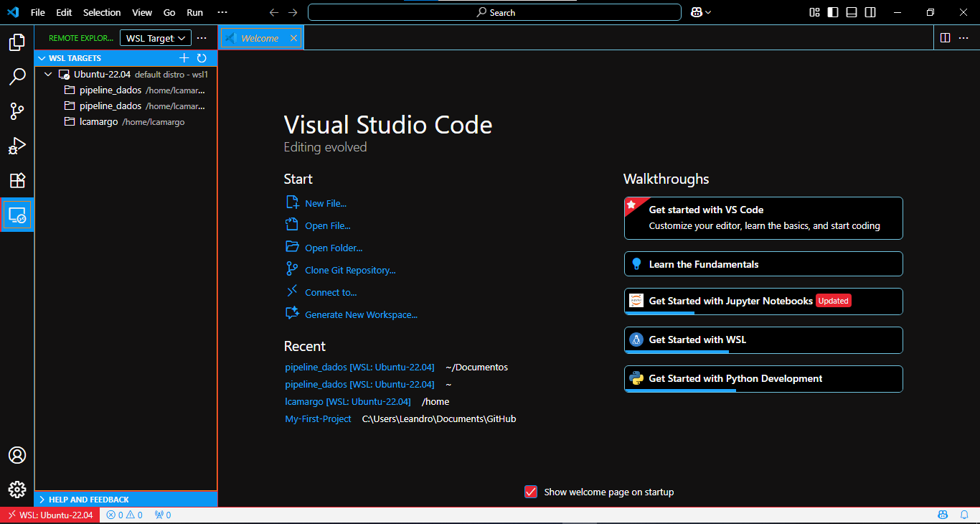Open Learn the Fundamentals walkthrough

click(x=763, y=263)
